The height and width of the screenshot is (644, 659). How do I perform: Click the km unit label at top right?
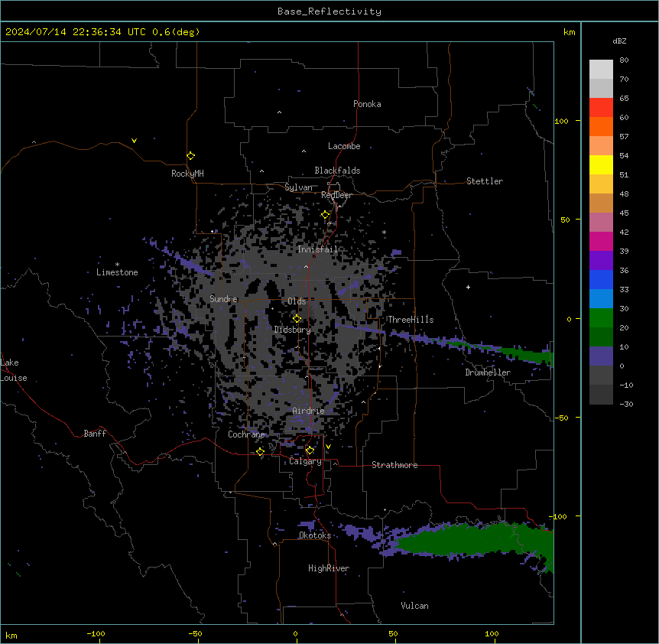click(x=570, y=32)
